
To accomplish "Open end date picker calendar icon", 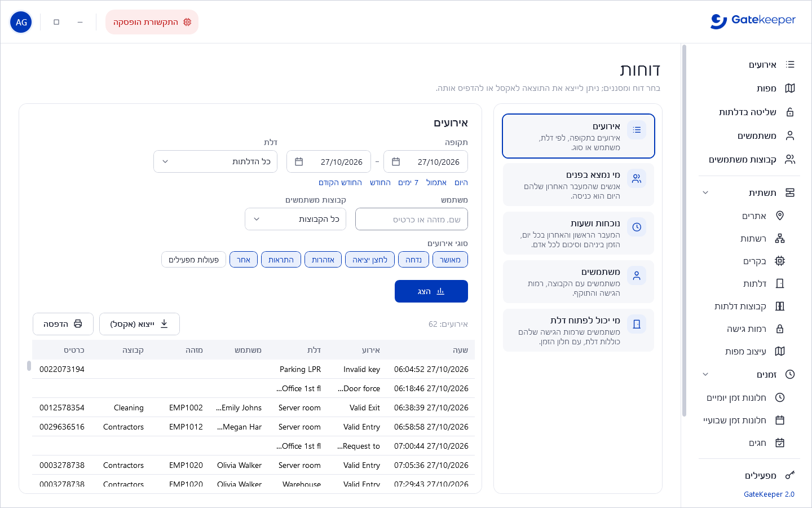I will [299, 161].
